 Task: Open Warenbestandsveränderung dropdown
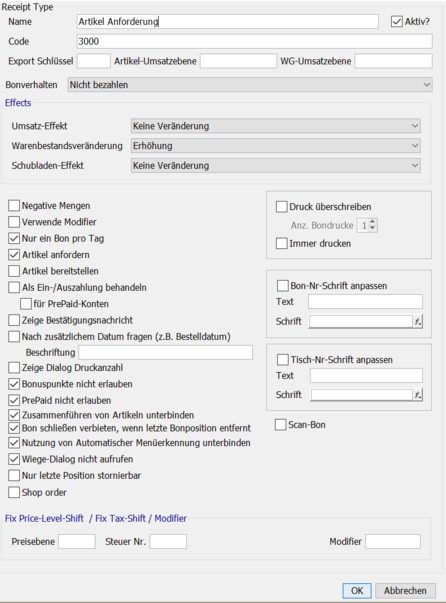pos(276,146)
